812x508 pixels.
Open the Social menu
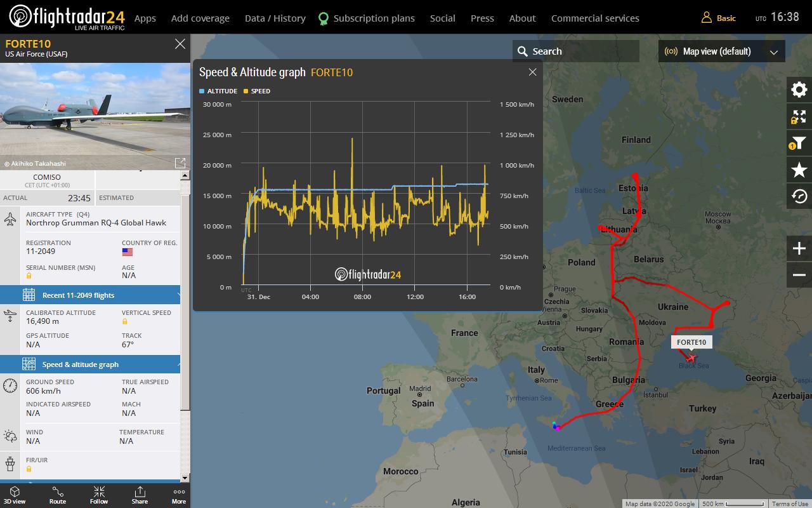coord(443,18)
